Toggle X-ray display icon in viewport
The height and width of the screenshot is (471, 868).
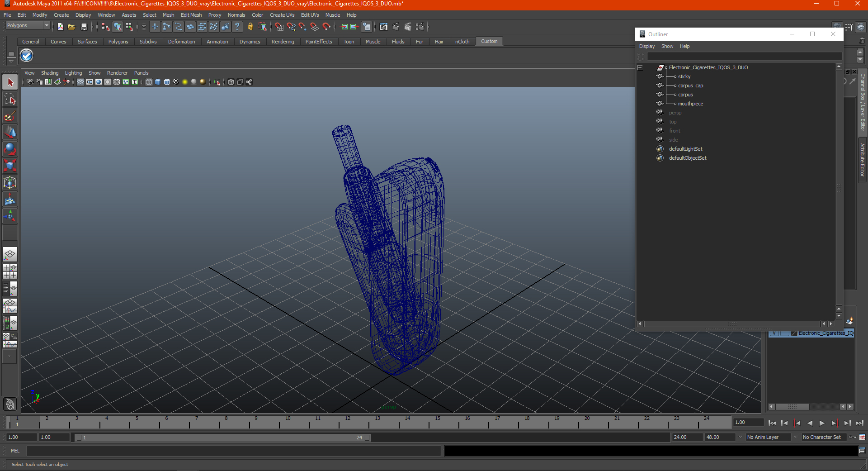pyautogui.click(x=231, y=82)
